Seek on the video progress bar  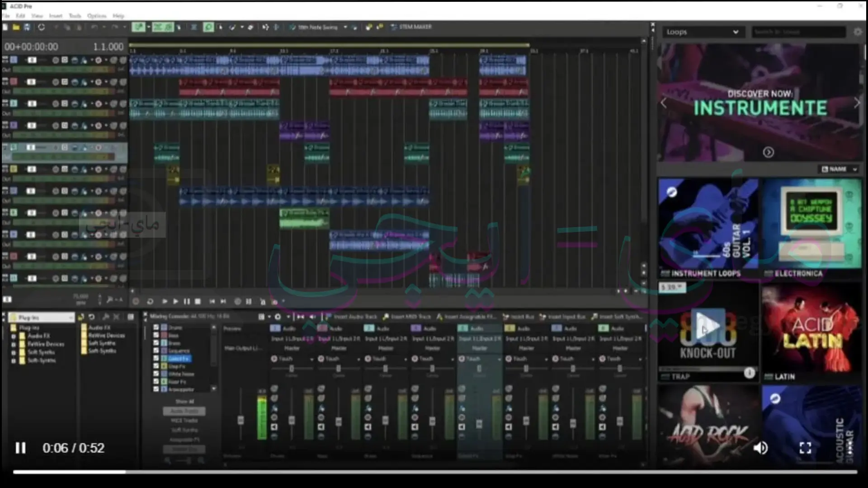coord(435,472)
